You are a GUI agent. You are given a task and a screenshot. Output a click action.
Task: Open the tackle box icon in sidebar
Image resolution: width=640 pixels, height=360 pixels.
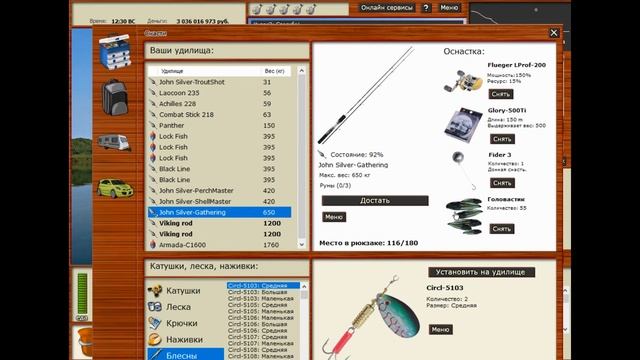pyautogui.click(x=115, y=52)
